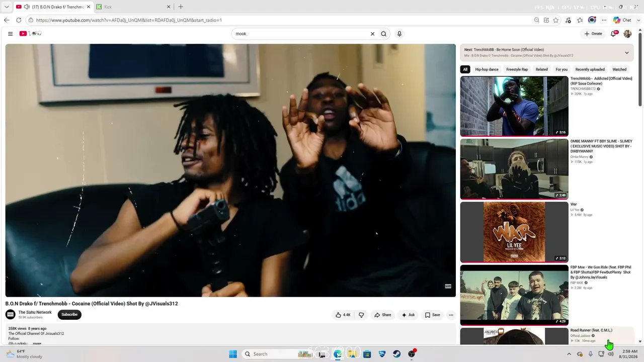
Task: Click the browser address bar URL
Action: [129, 20]
